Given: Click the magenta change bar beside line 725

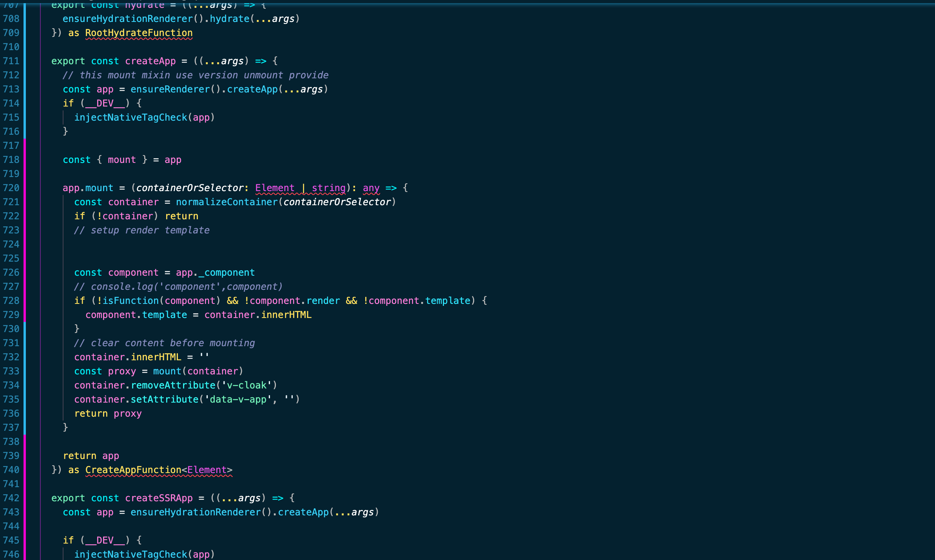Looking at the screenshot, I should [25, 258].
